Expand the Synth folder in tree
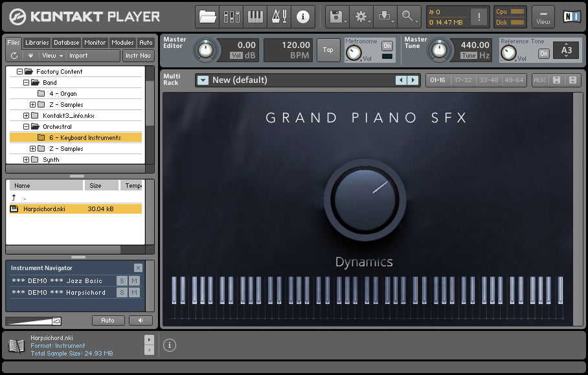Image resolution: width=588 pixels, height=375 pixels. pyautogui.click(x=27, y=160)
